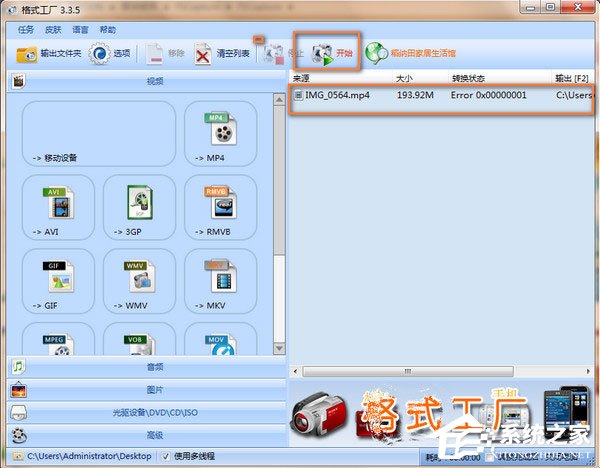Select the MOV conversion icon
Image resolution: width=600 pixels, height=468 pixels.
pyautogui.click(x=221, y=339)
